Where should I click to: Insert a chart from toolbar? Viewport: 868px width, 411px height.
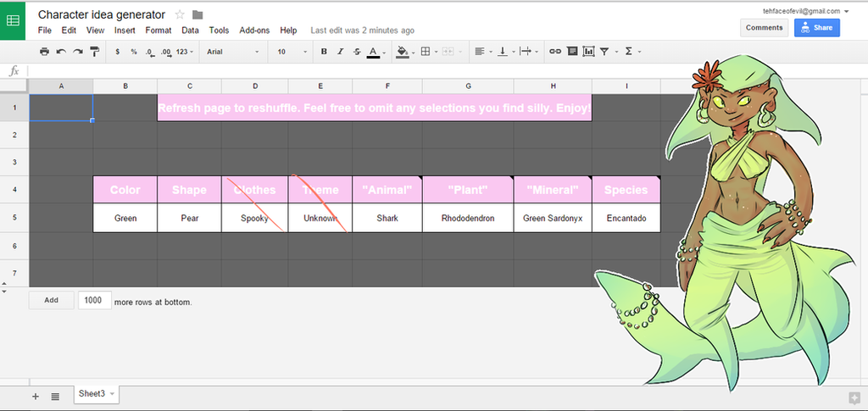click(x=588, y=52)
